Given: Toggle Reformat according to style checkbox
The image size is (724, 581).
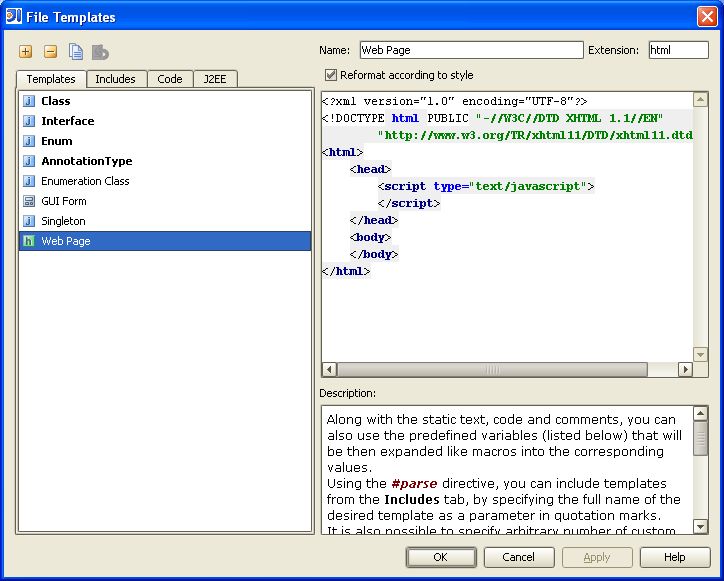Looking at the screenshot, I should [x=331, y=75].
